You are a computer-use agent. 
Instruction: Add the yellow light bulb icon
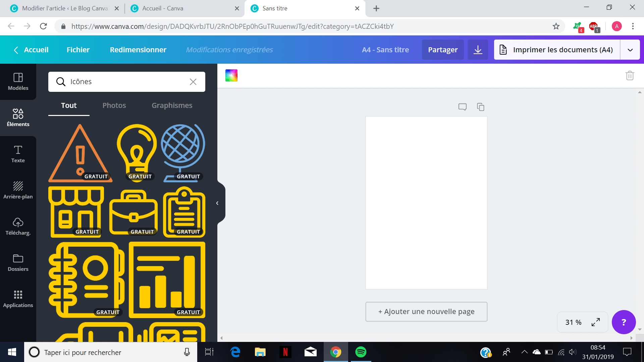137,151
